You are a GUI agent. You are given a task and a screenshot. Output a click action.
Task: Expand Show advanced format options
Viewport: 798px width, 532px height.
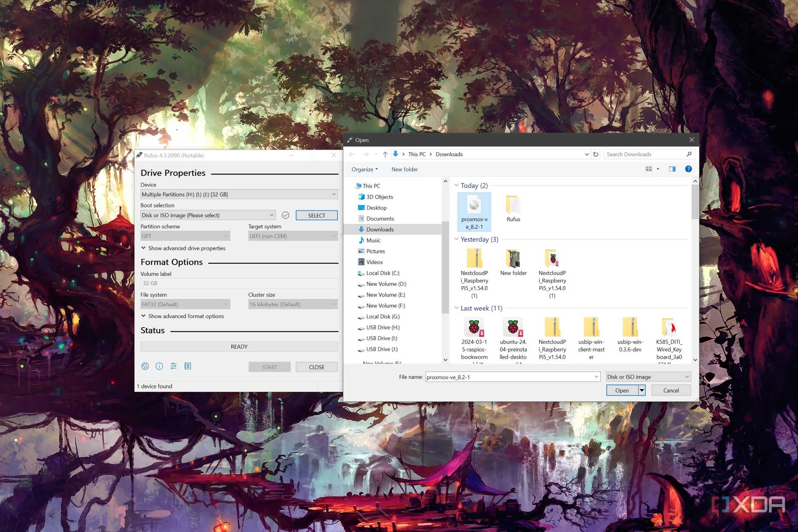tap(183, 316)
